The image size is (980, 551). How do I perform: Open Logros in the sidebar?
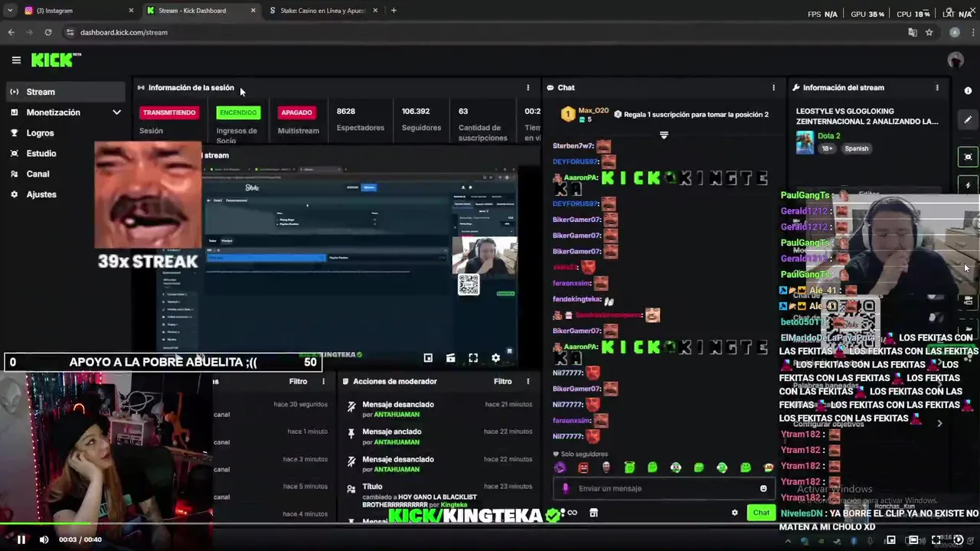point(40,133)
